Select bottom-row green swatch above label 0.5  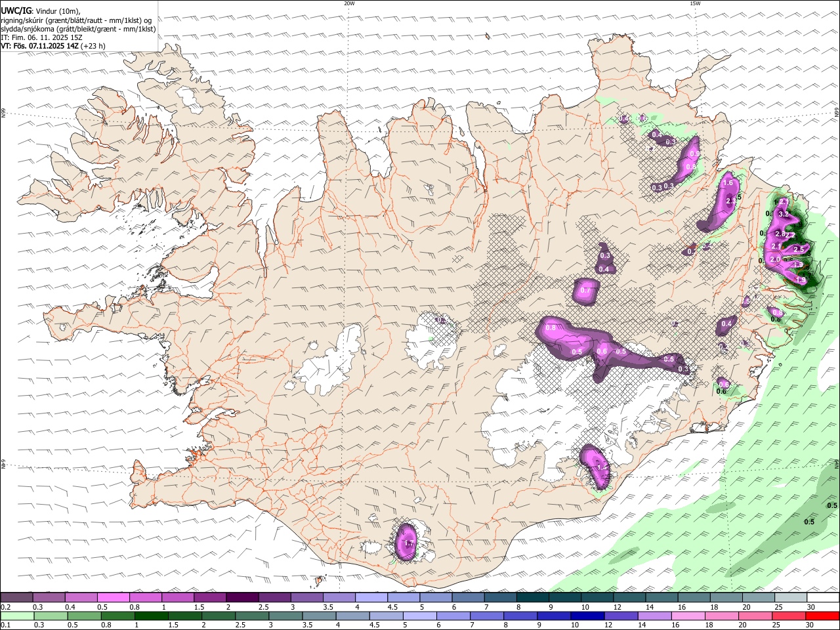pyautogui.click(x=84, y=616)
